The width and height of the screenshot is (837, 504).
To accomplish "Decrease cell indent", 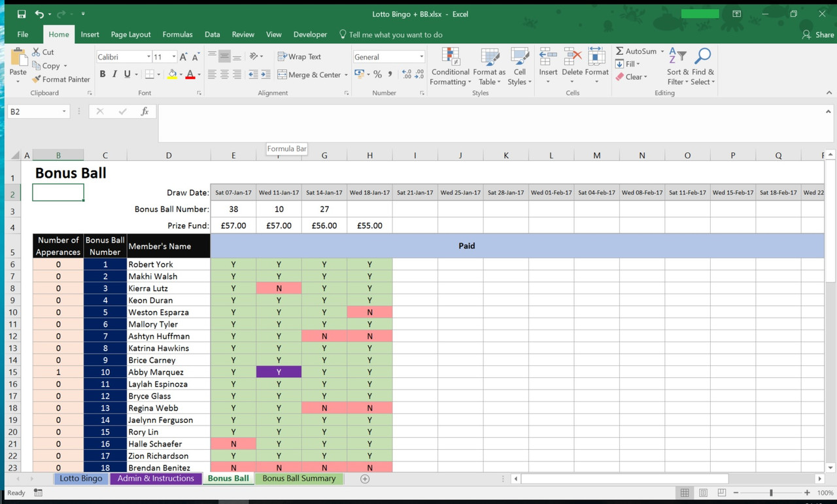I will 253,75.
